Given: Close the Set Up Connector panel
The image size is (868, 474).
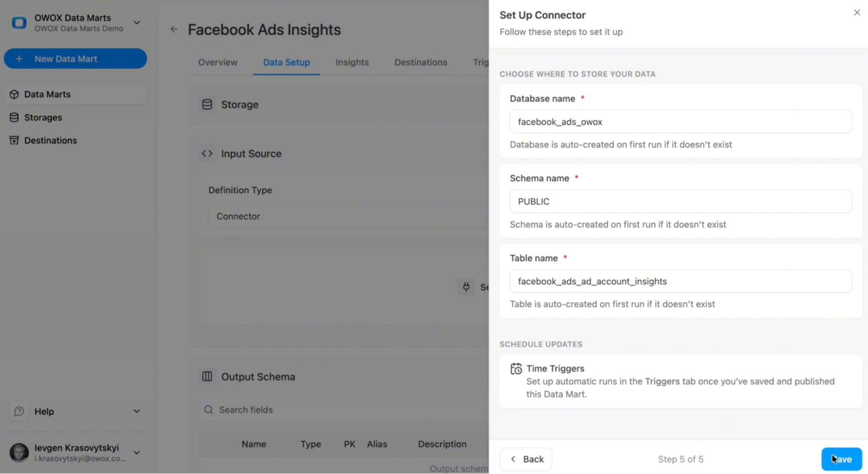Looking at the screenshot, I should point(857,13).
